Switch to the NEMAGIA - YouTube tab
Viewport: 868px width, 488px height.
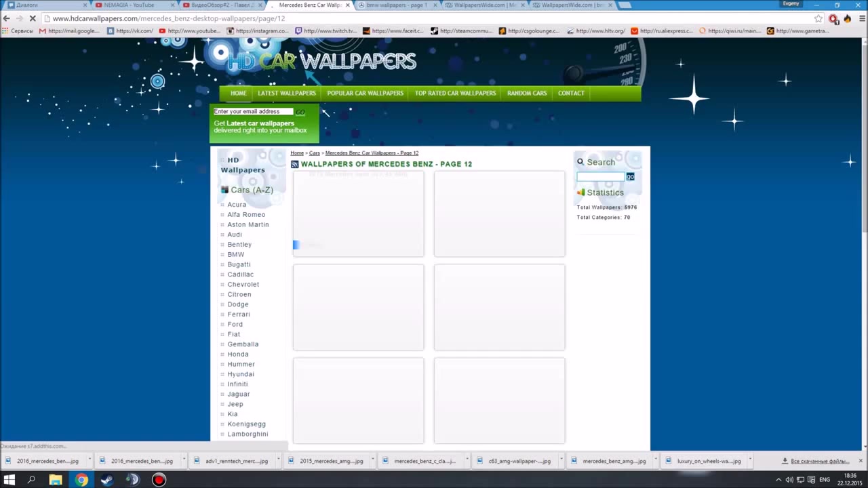[129, 5]
